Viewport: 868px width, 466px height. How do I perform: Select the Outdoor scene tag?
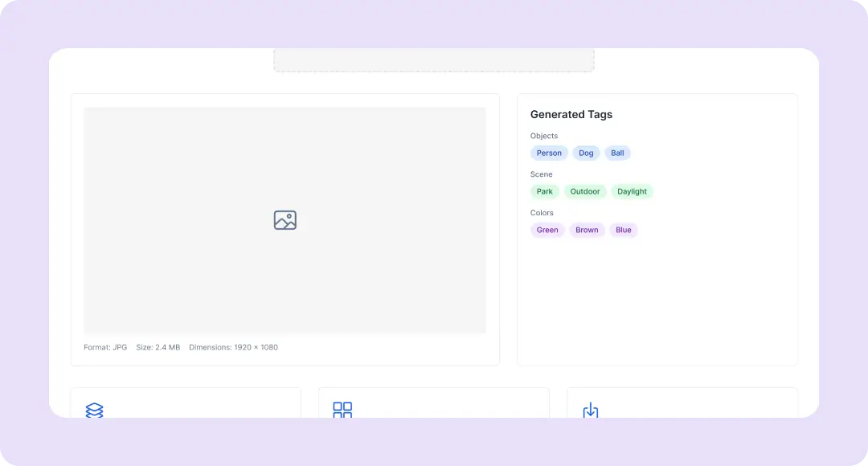click(x=585, y=191)
